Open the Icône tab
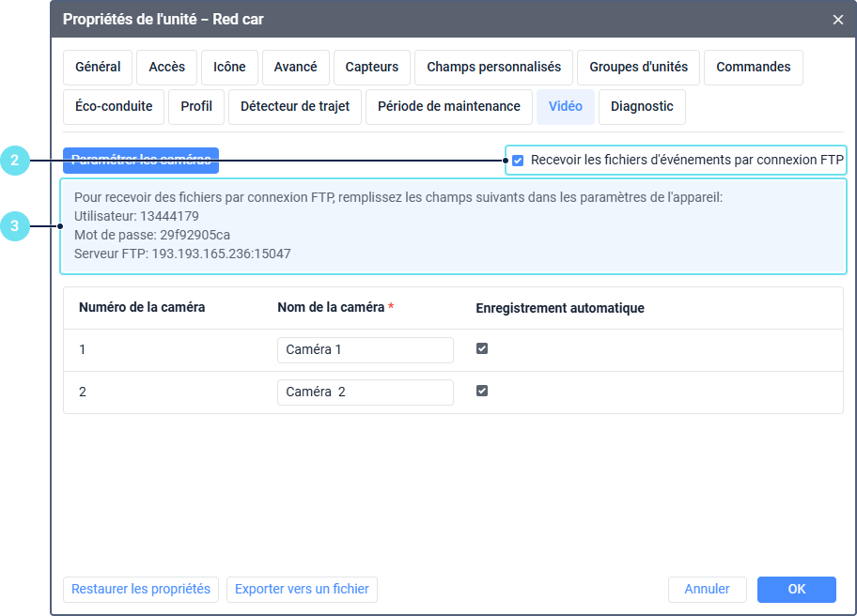The width and height of the screenshot is (857, 616). (229, 68)
